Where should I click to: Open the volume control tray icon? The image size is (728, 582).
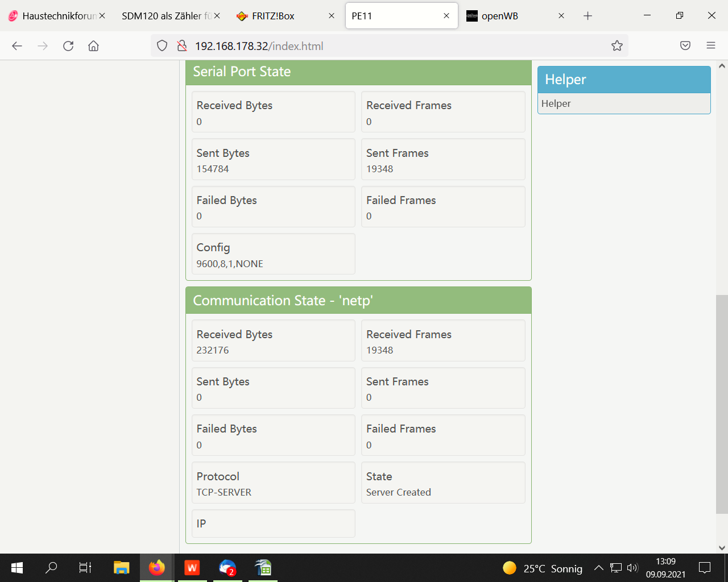[x=632, y=568]
